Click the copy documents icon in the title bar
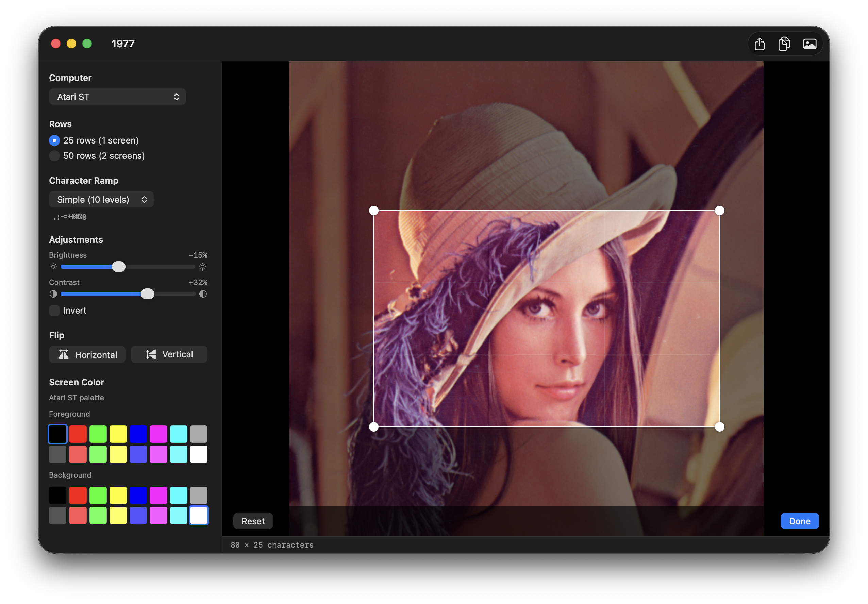The height and width of the screenshot is (604, 868). (784, 44)
